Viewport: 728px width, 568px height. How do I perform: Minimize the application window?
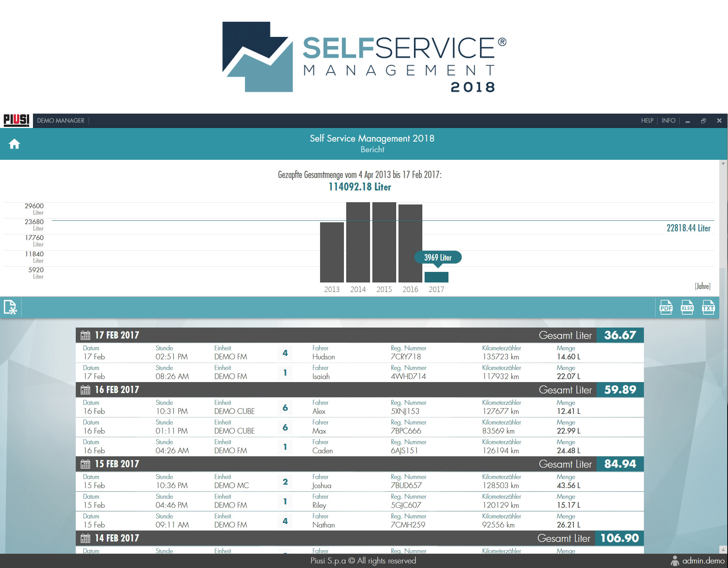click(x=687, y=121)
